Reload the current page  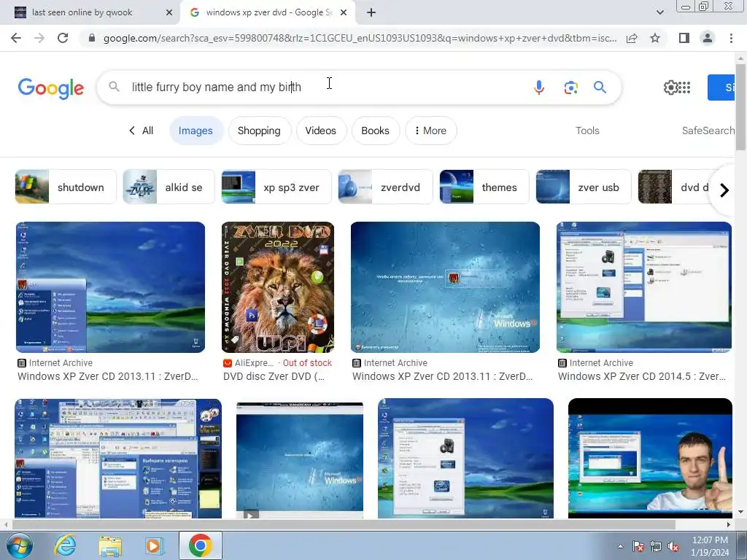click(x=63, y=38)
